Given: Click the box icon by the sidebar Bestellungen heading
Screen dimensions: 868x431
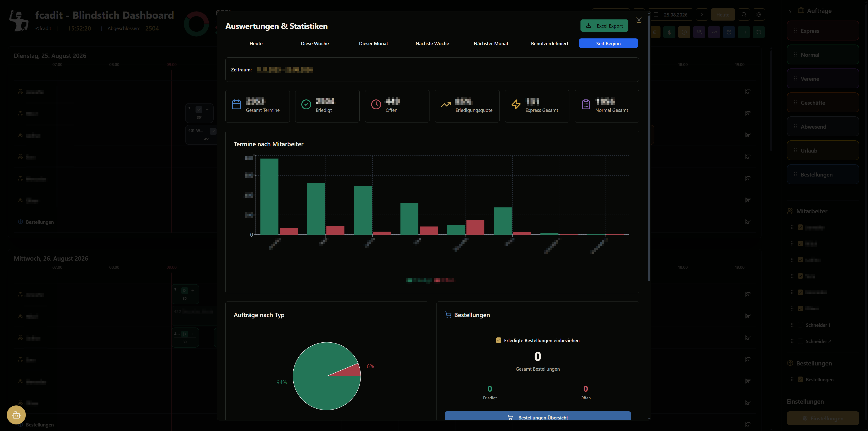Looking at the screenshot, I should (790, 363).
